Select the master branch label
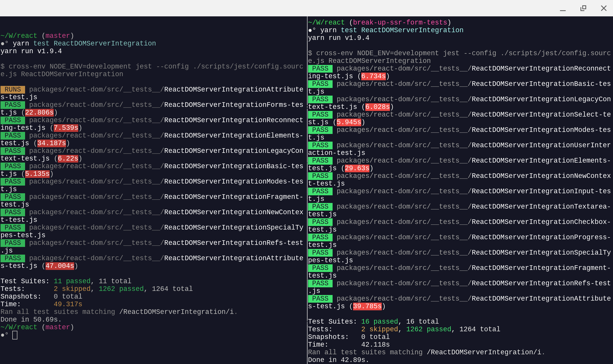 coord(57,36)
